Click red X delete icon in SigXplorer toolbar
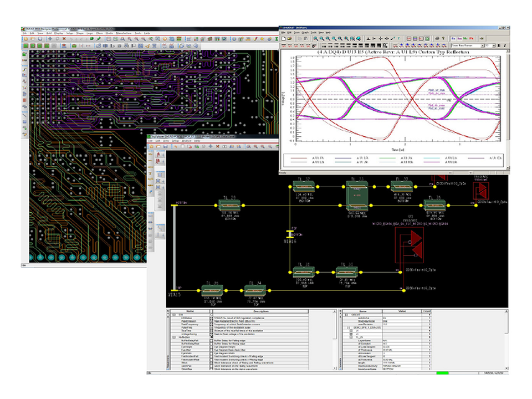The image size is (532, 399). click(217, 146)
